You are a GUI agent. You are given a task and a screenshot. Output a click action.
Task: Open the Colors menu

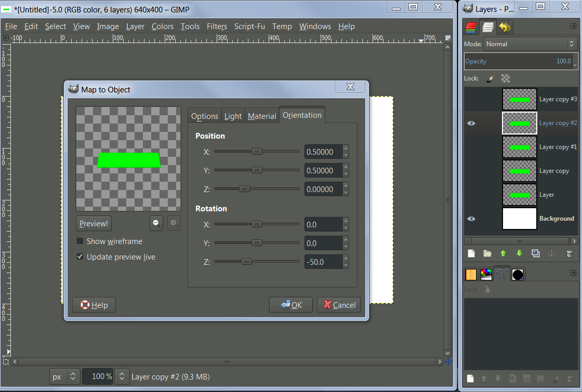click(162, 26)
